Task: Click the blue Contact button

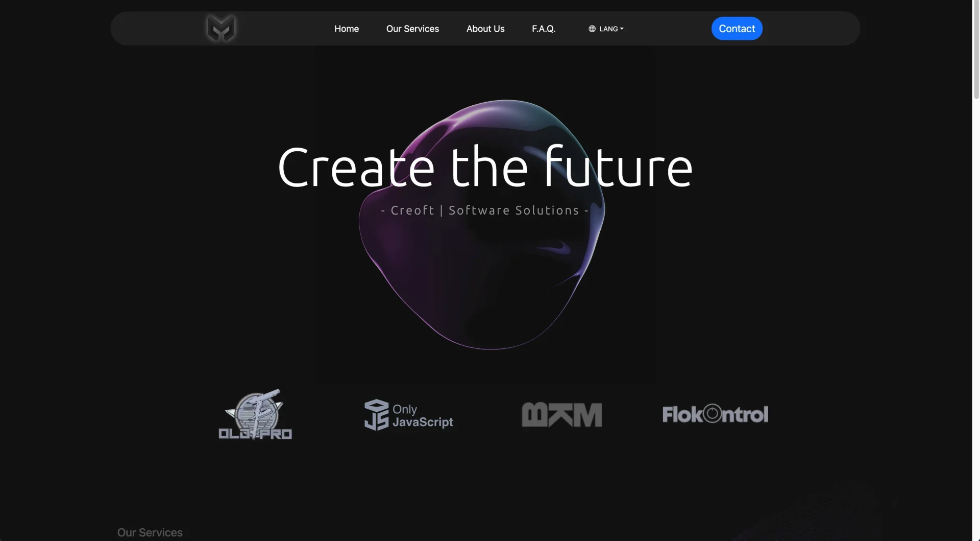Action: click(737, 29)
